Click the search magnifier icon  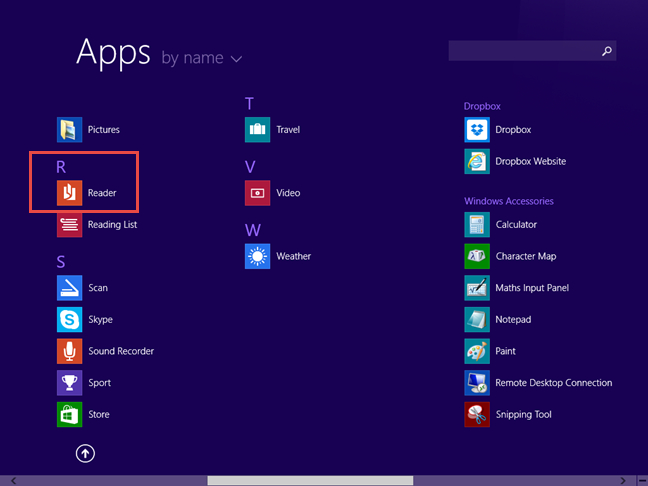tap(607, 51)
